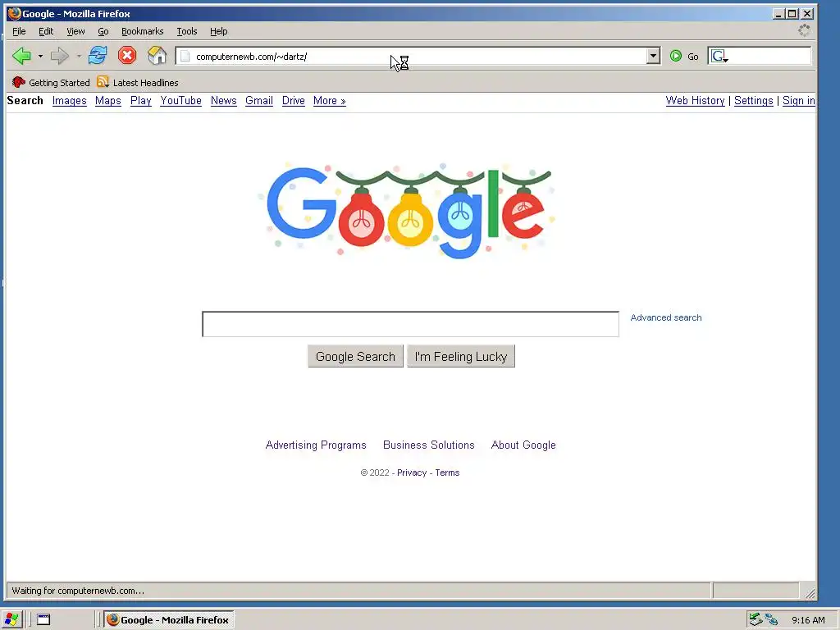Click the address bar URL field
The width and height of the screenshot is (840, 630).
tap(418, 57)
